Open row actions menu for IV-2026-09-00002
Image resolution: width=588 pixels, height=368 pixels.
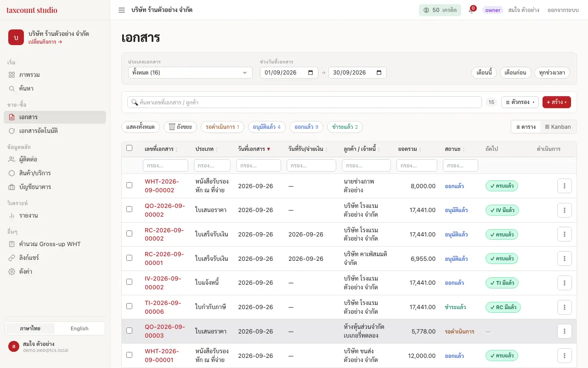(x=565, y=283)
